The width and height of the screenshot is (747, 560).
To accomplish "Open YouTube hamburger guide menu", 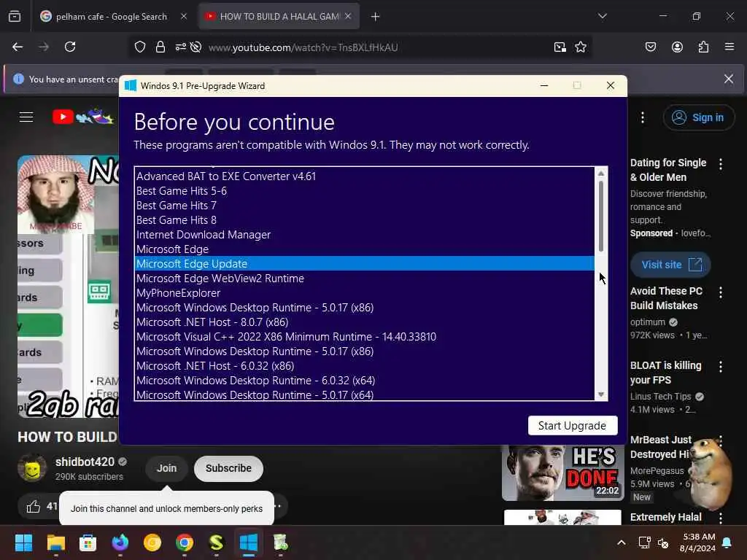I will point(26,117).
